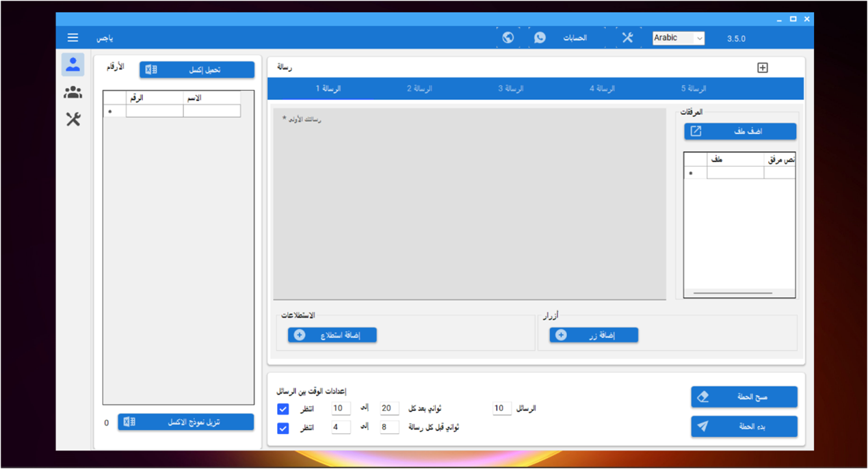The height and width of the screenshot is (469, 868).
Task: Click the تحميل إكسل button
Action: click(x=197, y=70)
